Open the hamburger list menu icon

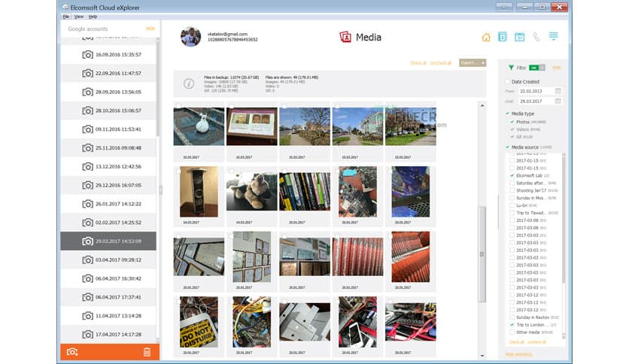[554, 36]
